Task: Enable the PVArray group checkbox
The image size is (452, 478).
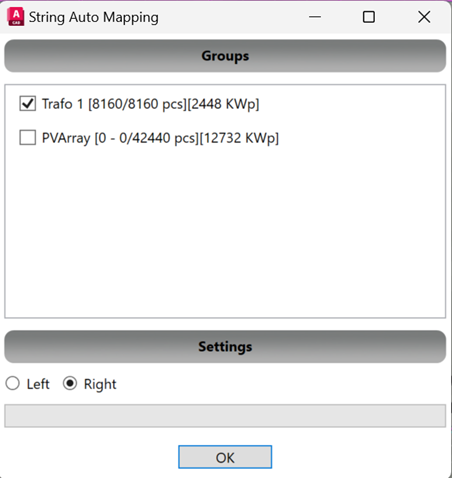Action: [x=28, y=138]
